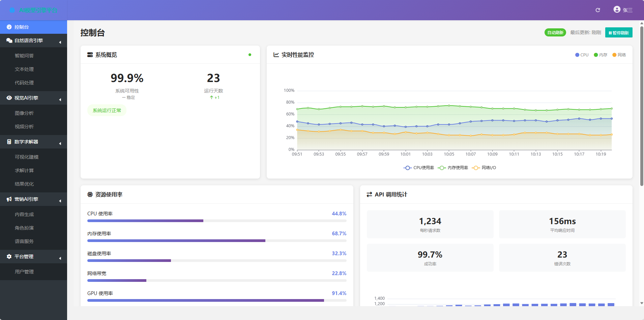The image size is (644, 320).
Task: Open the 智能问答 menu item
Action: 24,56
